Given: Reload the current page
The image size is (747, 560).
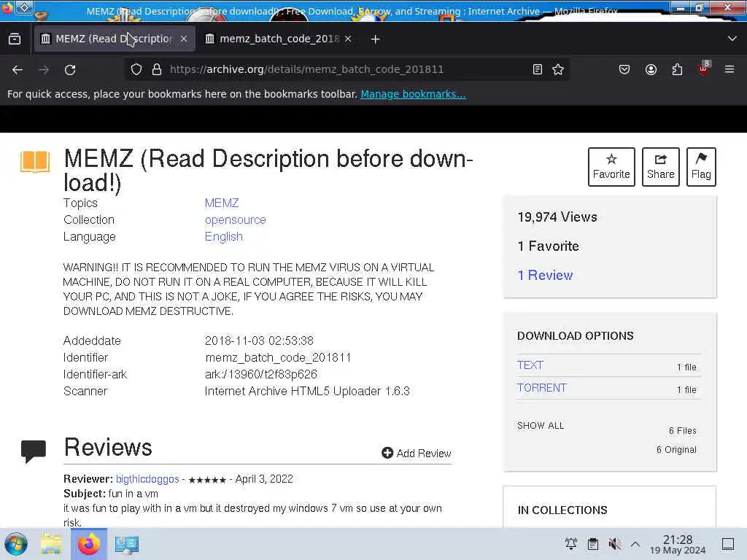Looking at the screenshot, I should pos(70,69).
